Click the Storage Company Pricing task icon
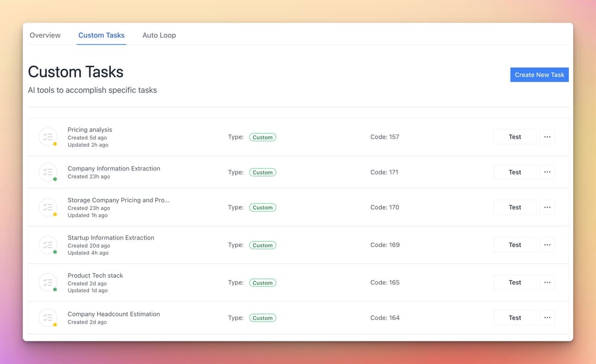 48,207
